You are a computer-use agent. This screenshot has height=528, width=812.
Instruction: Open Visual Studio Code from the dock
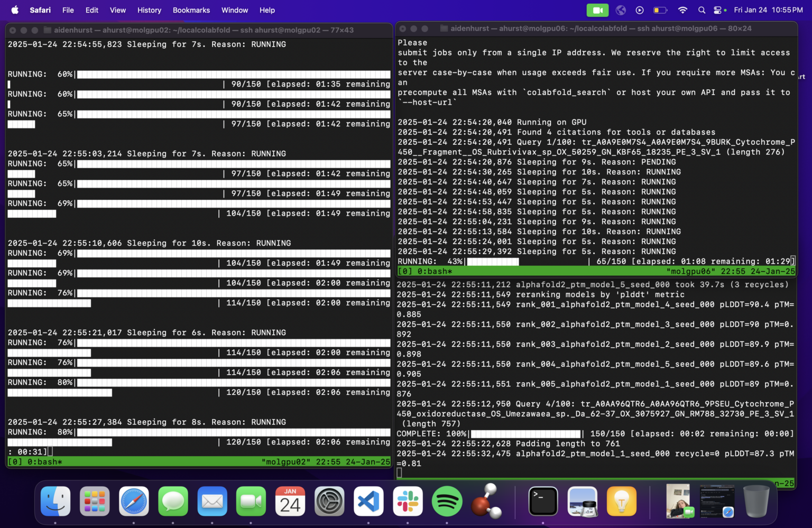[368, 502]
